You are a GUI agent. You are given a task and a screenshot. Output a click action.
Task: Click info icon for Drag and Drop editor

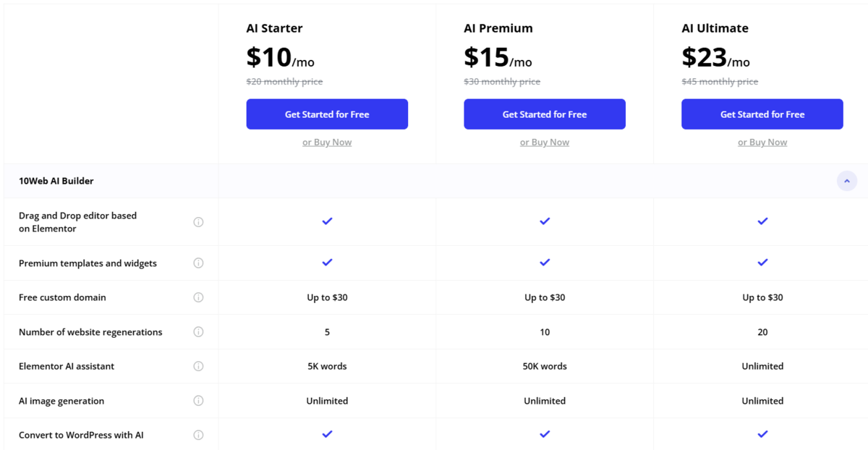(x=198, y=222)
